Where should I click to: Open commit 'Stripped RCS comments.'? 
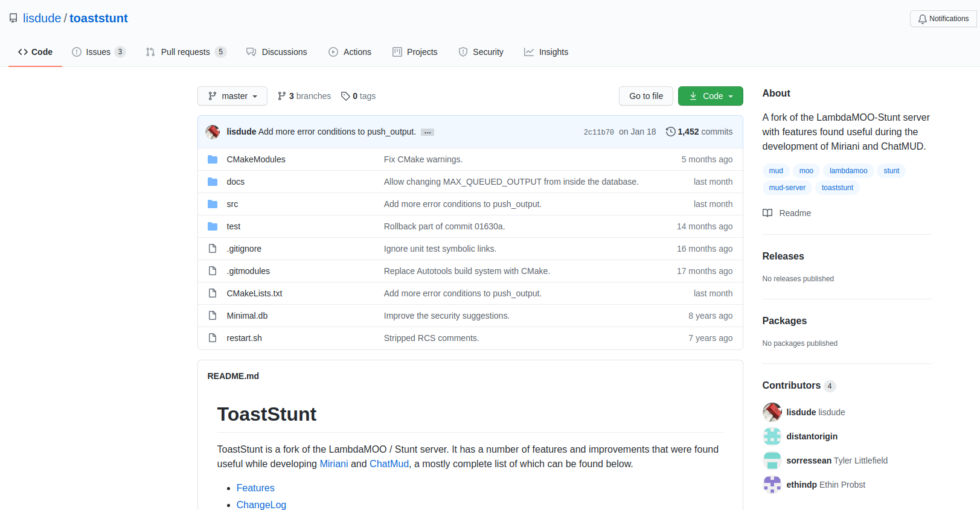432,338
